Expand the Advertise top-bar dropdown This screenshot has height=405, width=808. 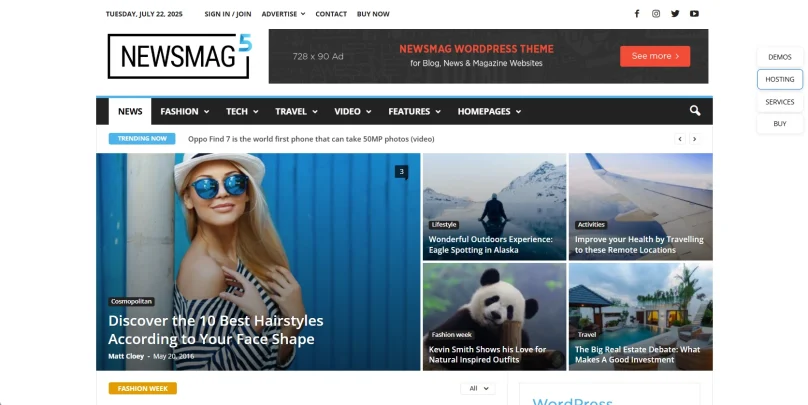284,14
